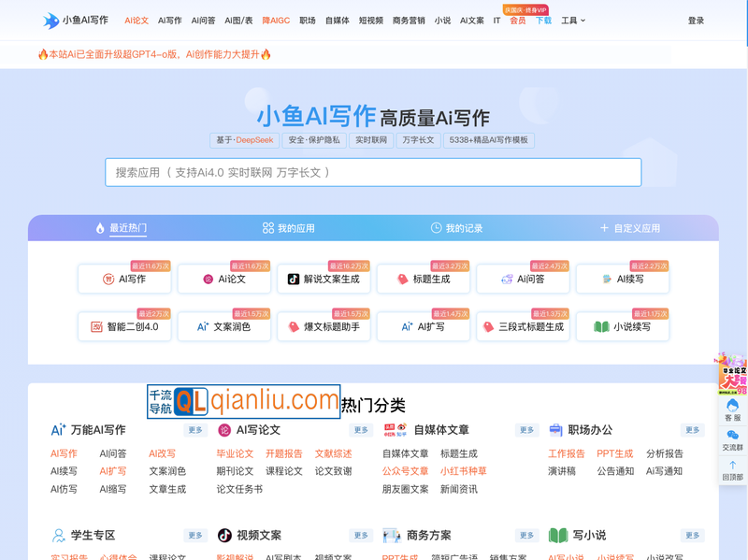Image resolution: width=748 pixels, height=560 pixels.
Task: Expand the 工具 dropdown menu
Action: pos(572,21)
